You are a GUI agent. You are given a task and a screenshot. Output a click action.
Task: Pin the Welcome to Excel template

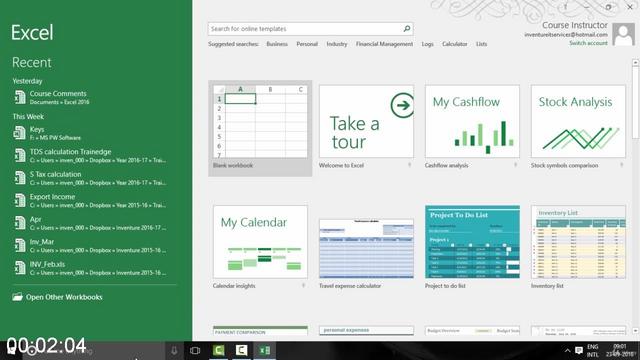coord(409,165)
